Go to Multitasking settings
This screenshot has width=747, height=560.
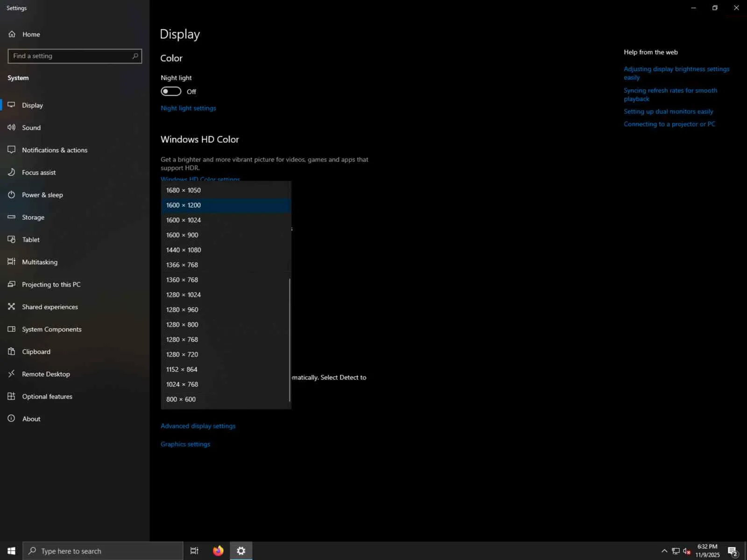click(x=75, y=262)
